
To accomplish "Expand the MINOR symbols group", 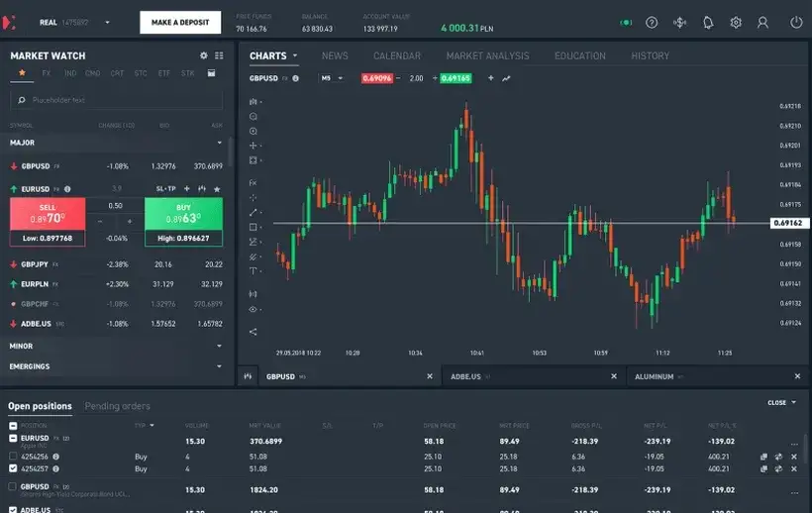I will 219,347.
